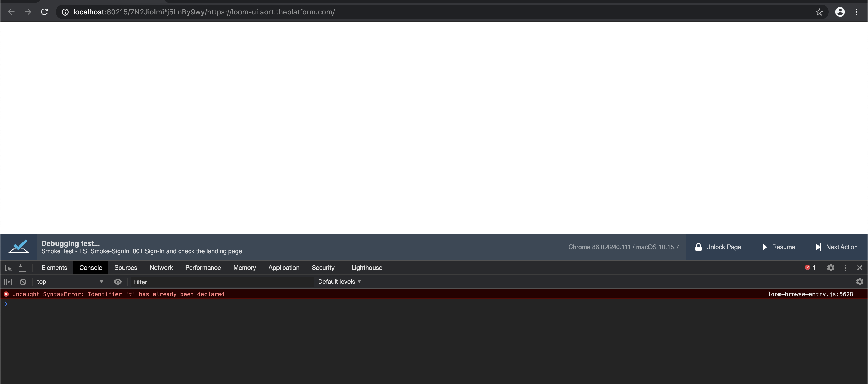Toggle device toolbar emulation
The width and height of the screenshot is (868, 384).
22,268
